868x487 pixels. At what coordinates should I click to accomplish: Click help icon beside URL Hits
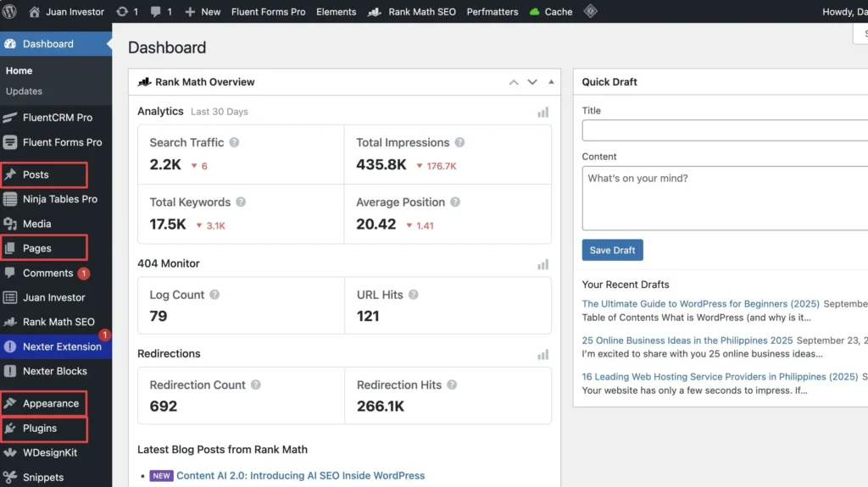point(413,295)
